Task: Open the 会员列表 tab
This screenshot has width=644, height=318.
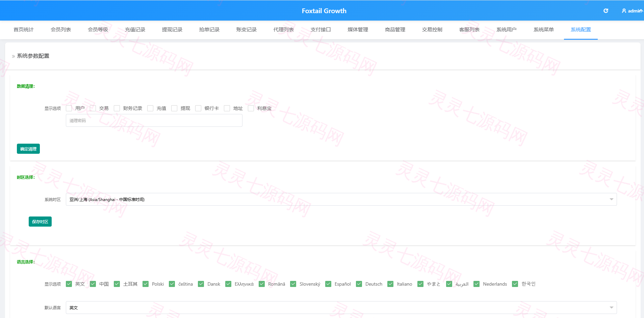Action: click(x=61, y=30)
